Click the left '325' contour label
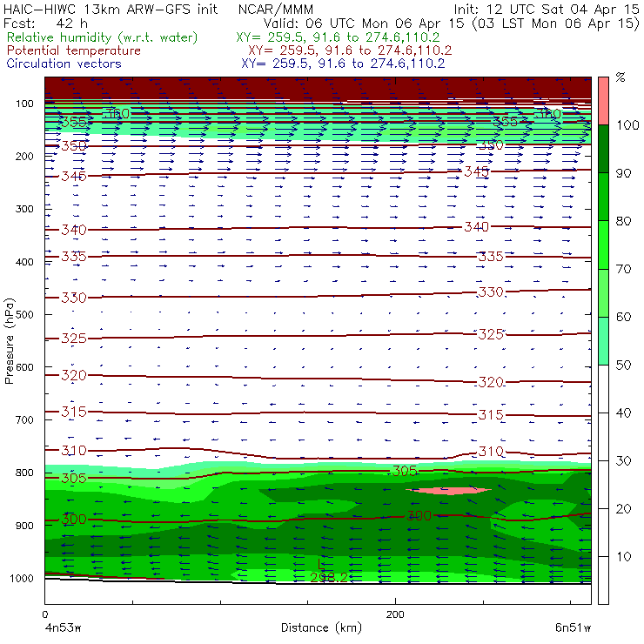This screenshot has height=644, width=644. [74, 338]
